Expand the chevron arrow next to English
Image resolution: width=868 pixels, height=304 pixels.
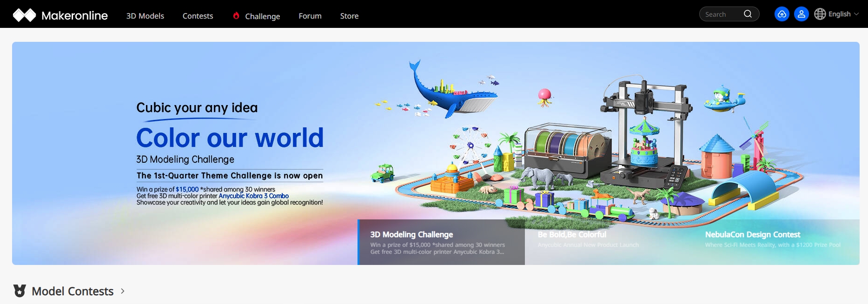[856, 14]
